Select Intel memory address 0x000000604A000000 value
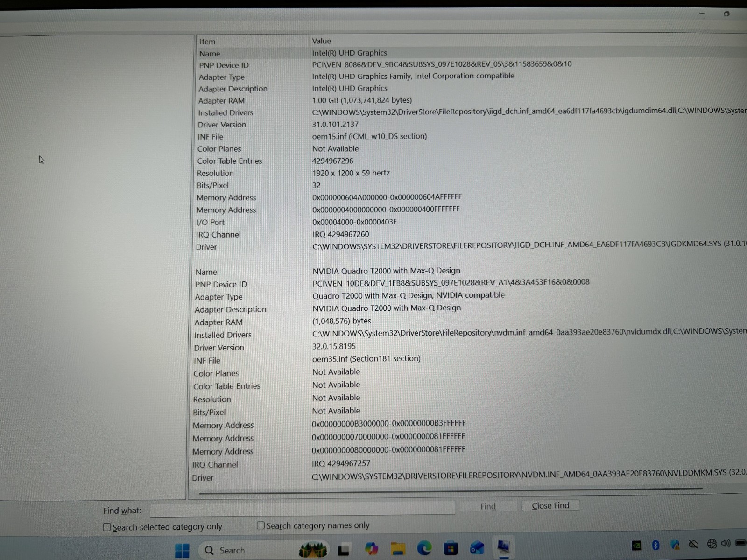Screen dimensions: 747x560 [387, 197]
